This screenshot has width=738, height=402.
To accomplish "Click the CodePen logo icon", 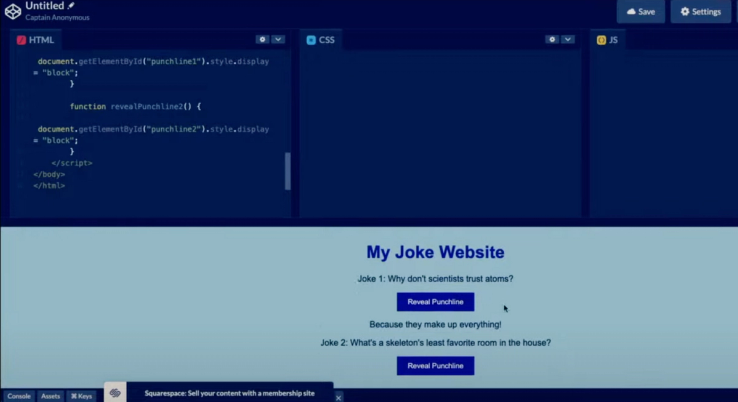I will point(11,10).
